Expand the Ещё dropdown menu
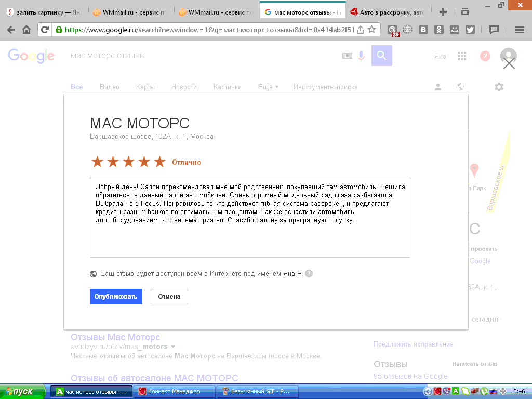This screenshot has width=532, height=399. pyautogui.click(x=268, y=87)
